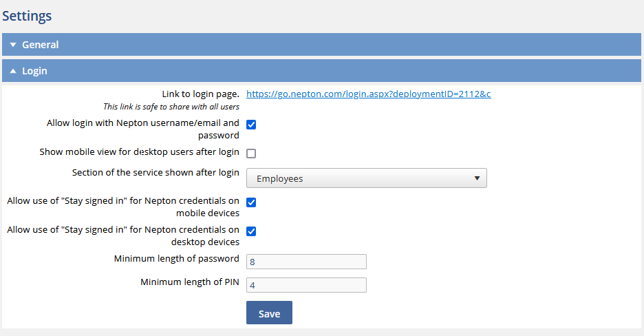Disable Stay signed in on desktop devices
The image size is (644, 336).
pos(251,231)
